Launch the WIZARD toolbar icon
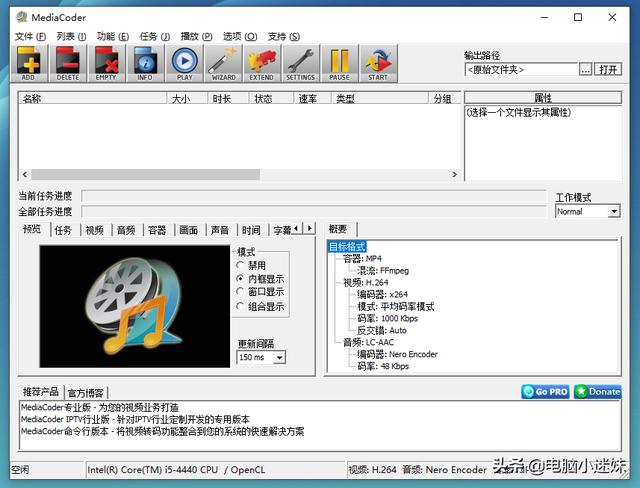Image resolution: width=640 pixels, height=488 pixels. point(223,64)
